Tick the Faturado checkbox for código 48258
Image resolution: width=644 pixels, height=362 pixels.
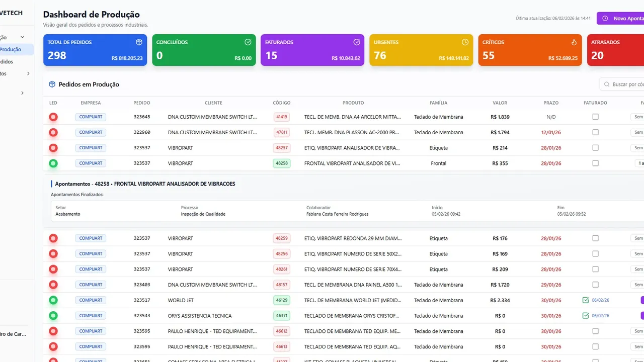(596, 163)
